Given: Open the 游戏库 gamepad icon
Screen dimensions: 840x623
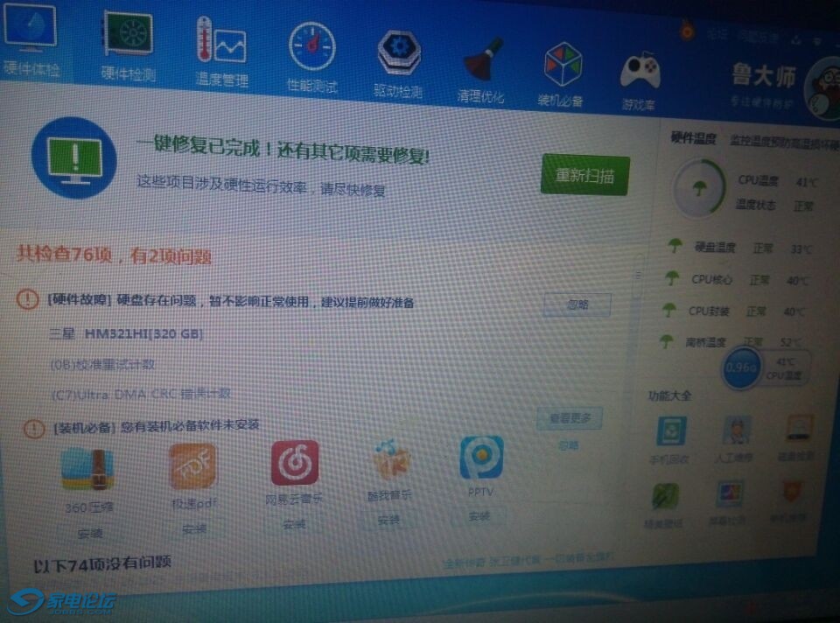Looking at the screenshot, I should click(640, 76).
